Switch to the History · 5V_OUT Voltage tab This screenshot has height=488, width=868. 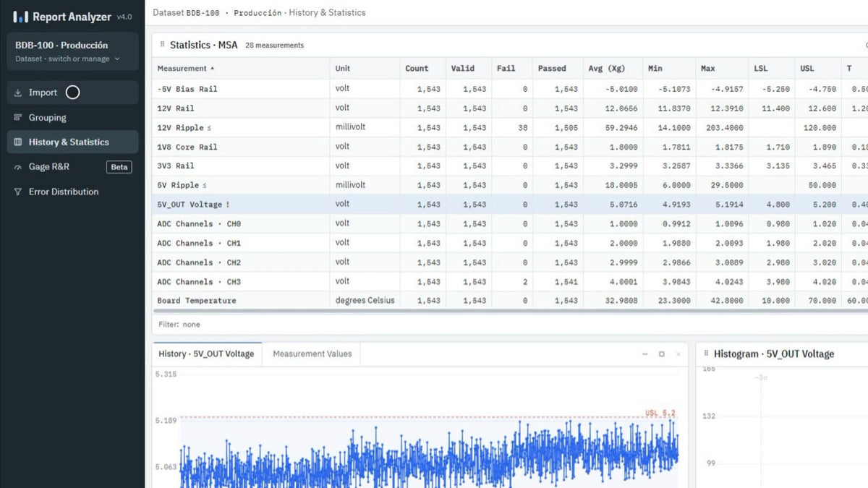206,354
